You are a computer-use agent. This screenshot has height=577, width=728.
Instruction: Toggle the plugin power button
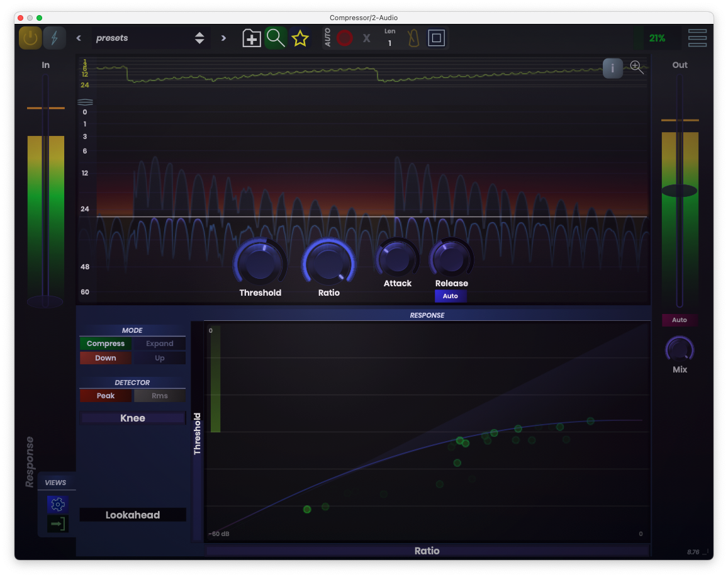click(30, 38)
